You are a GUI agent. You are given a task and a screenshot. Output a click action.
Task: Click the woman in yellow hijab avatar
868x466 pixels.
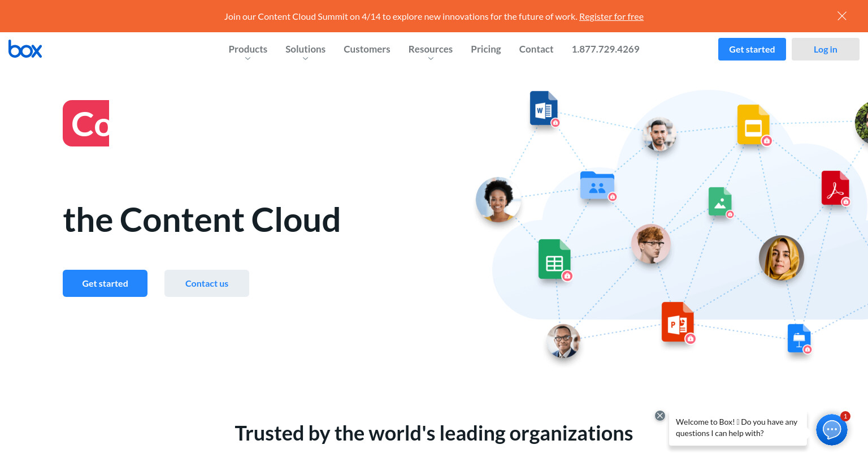[x=782, y=258]
